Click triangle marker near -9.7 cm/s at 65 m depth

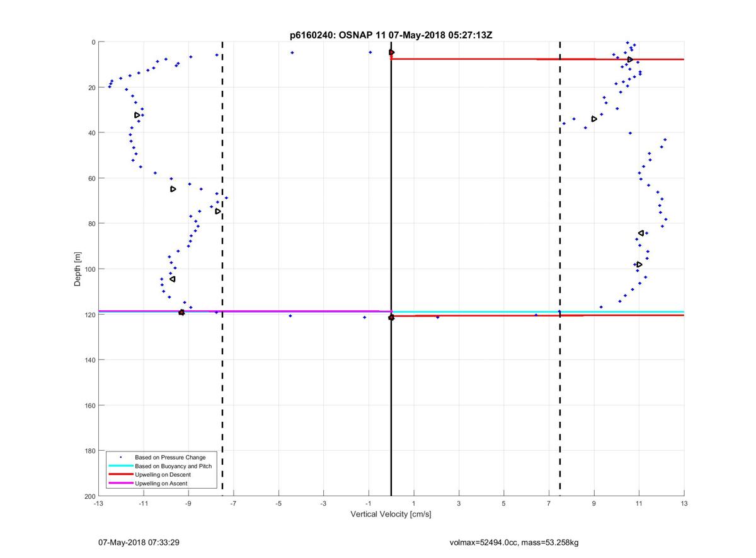173,189
